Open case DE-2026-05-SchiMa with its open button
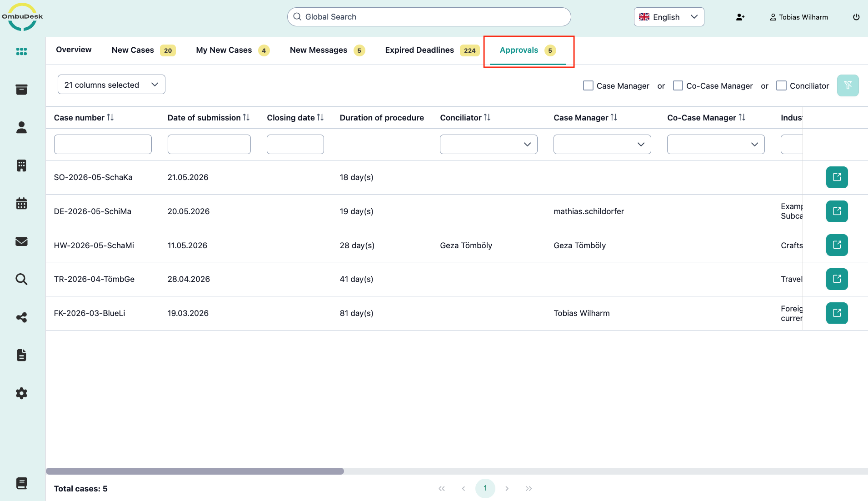 (x=837, y=211)
